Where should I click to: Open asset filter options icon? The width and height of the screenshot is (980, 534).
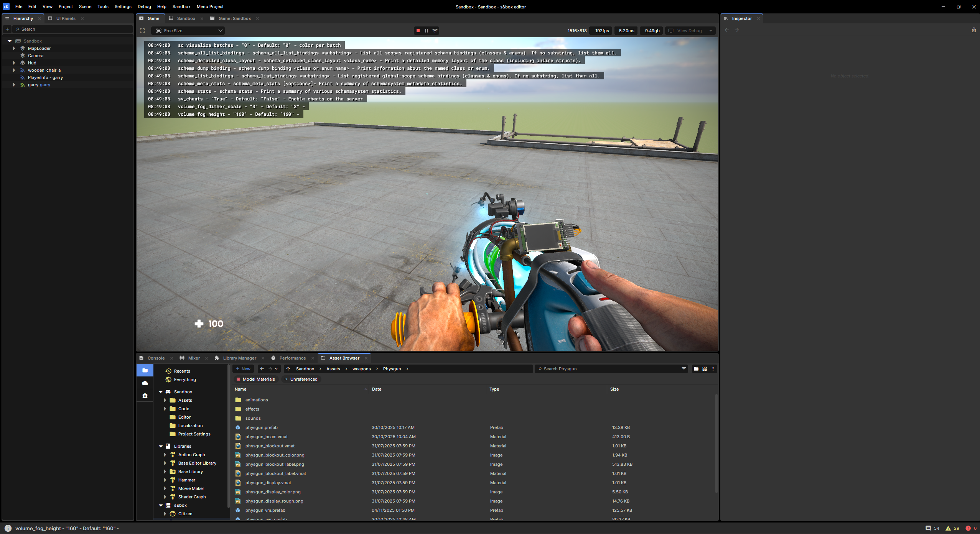[x=684, y=369]
